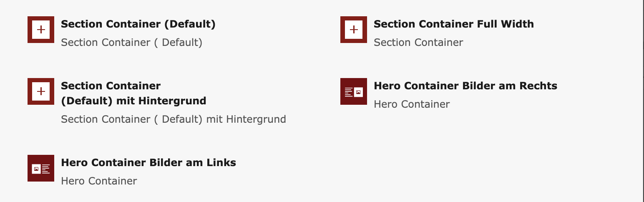Click the Section Container (Default) plus icon
This screenshot has width=644, height=202.
41,30
